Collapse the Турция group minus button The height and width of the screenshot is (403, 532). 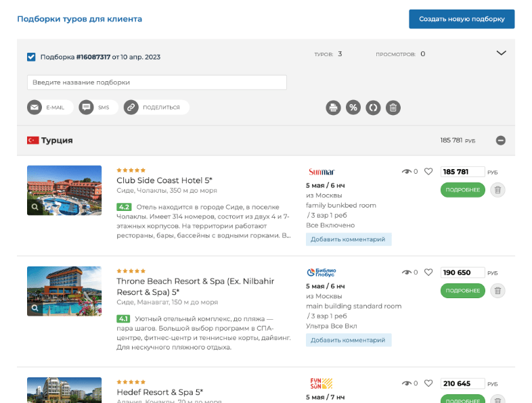pyautogui.click(x=500, y=141)
